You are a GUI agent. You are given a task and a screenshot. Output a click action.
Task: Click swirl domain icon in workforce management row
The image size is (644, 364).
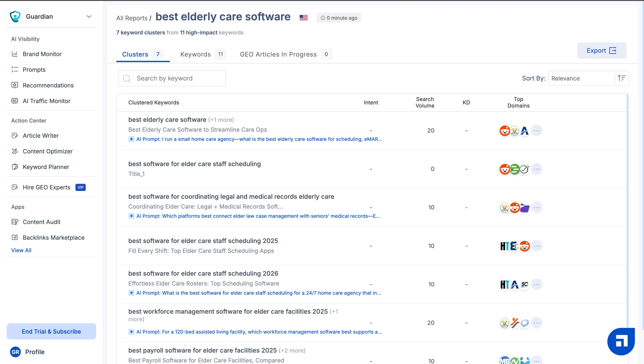click(x=525, y=323)
